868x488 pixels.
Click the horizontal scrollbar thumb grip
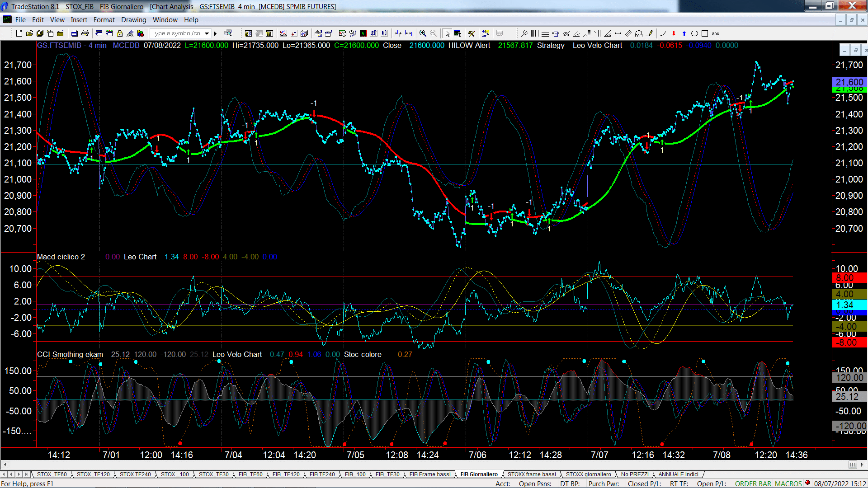(852, 465)
